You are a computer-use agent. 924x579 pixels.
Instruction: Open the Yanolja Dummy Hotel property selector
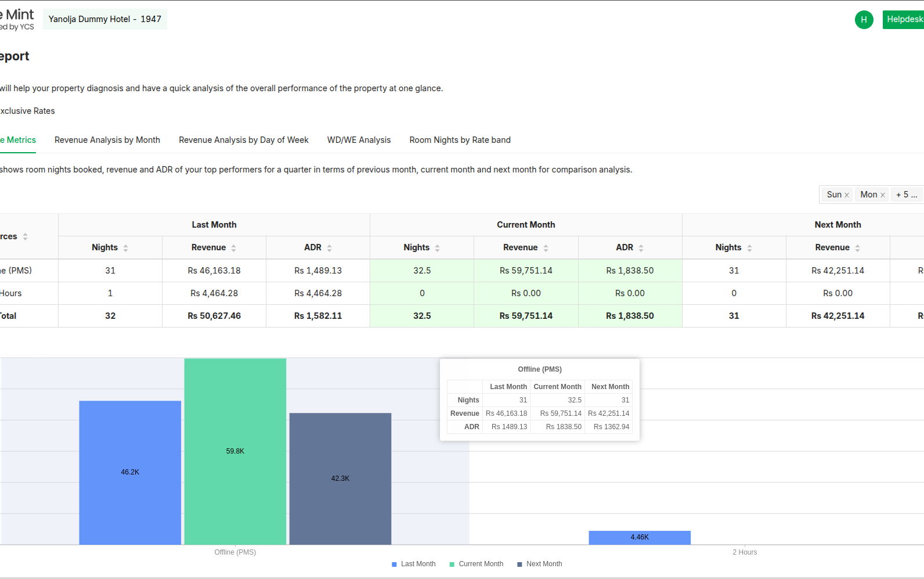(105, 19)
